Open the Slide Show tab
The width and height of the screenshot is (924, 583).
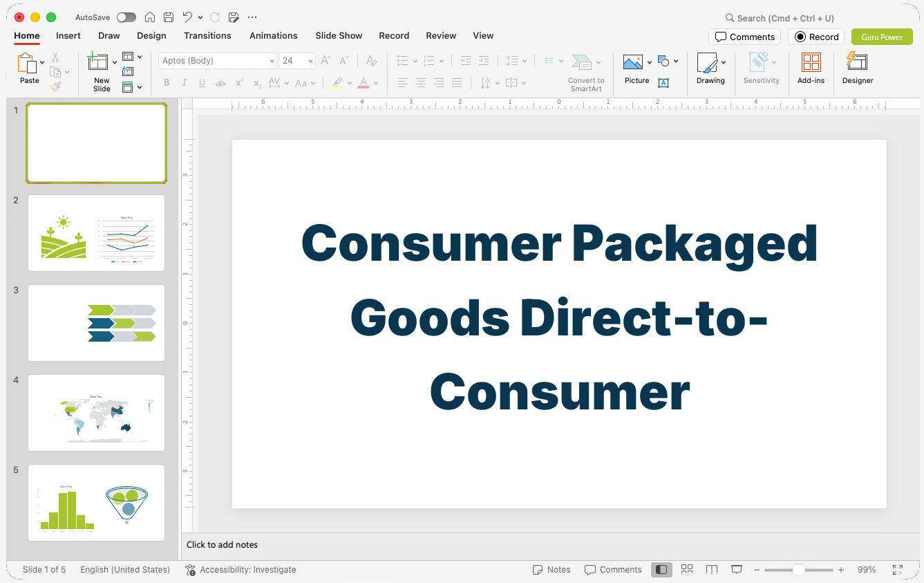(x=339, y=36)
